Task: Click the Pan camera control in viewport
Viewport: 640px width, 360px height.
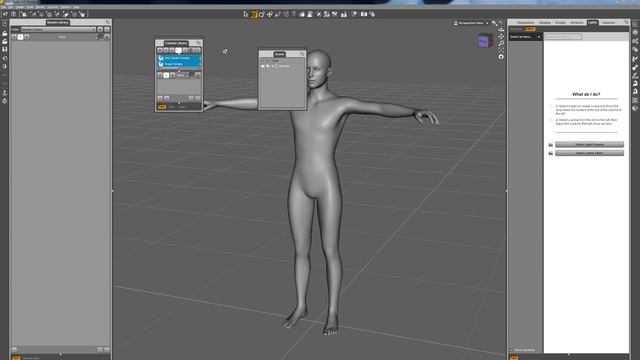Action: click(501, 36)
